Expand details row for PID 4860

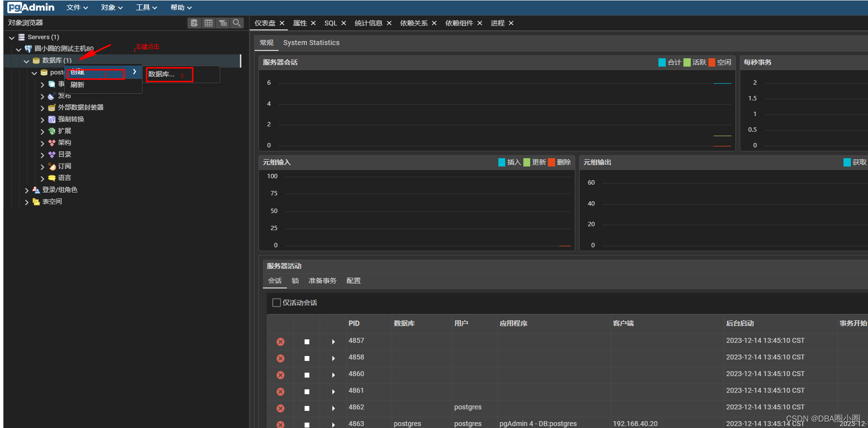pos(333,375)
